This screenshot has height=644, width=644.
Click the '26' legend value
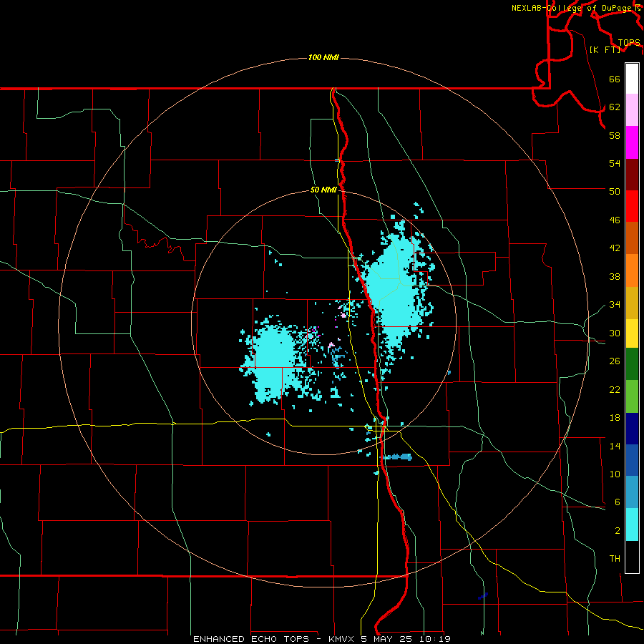[615, 361]
